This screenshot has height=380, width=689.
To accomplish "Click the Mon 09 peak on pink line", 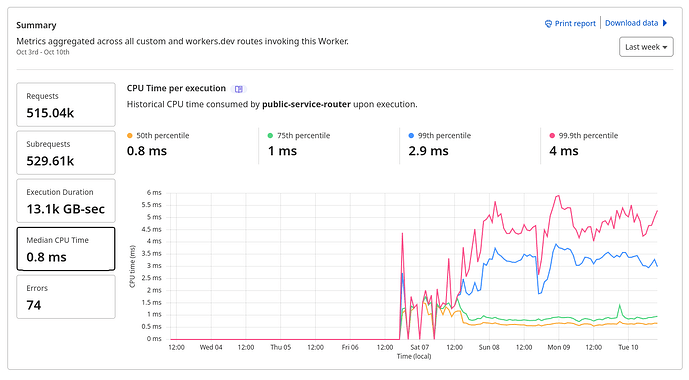I will pos(558,196).
